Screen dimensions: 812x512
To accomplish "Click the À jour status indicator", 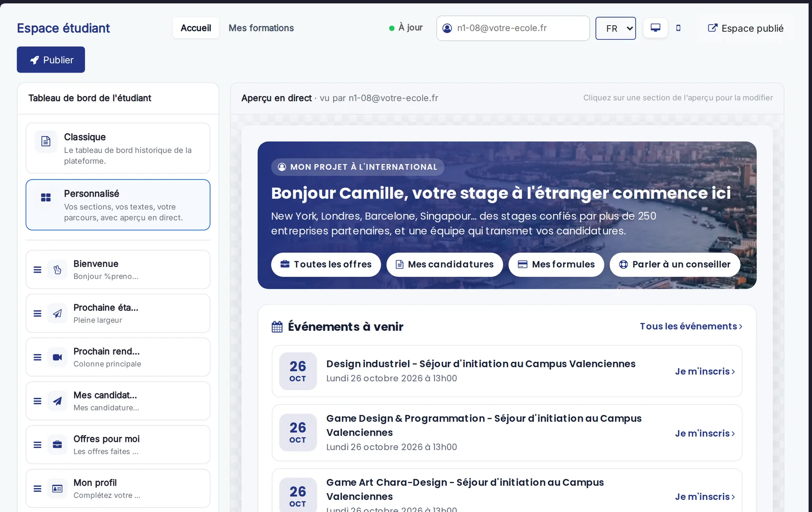I will (x=406, y=27).
